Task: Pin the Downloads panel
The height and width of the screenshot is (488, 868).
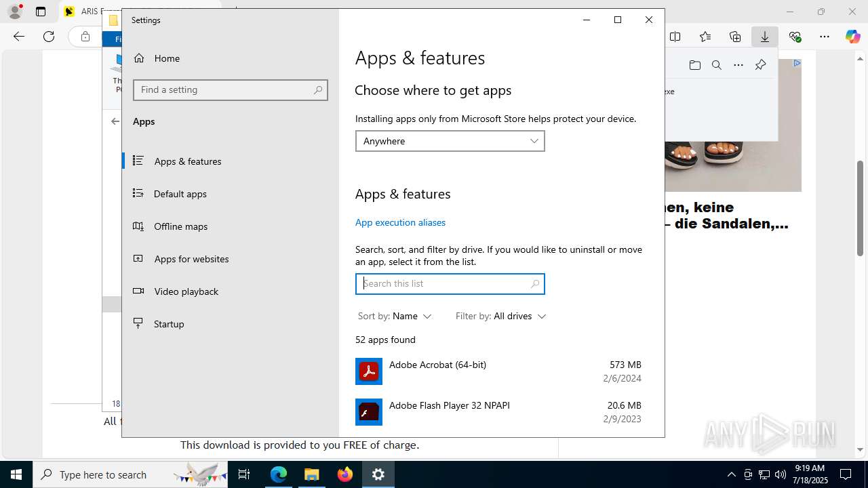Action: pyautogui.click(x=760, y=65)
